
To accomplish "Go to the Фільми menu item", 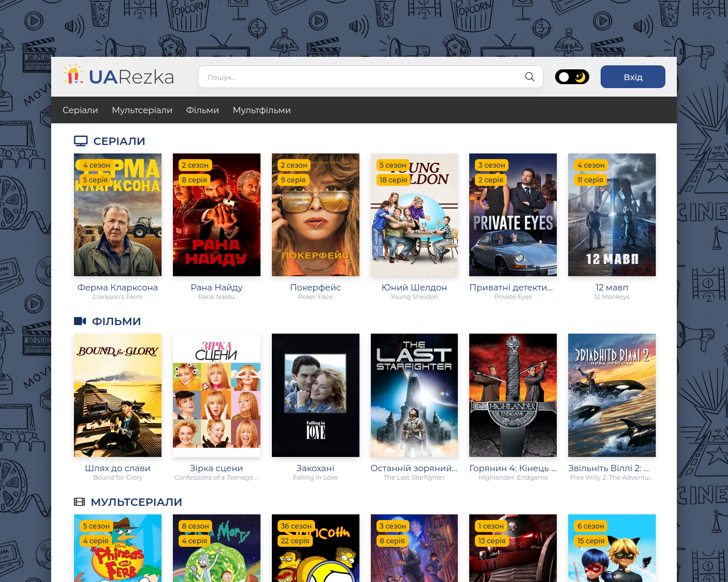I will (x=202, y=110).
